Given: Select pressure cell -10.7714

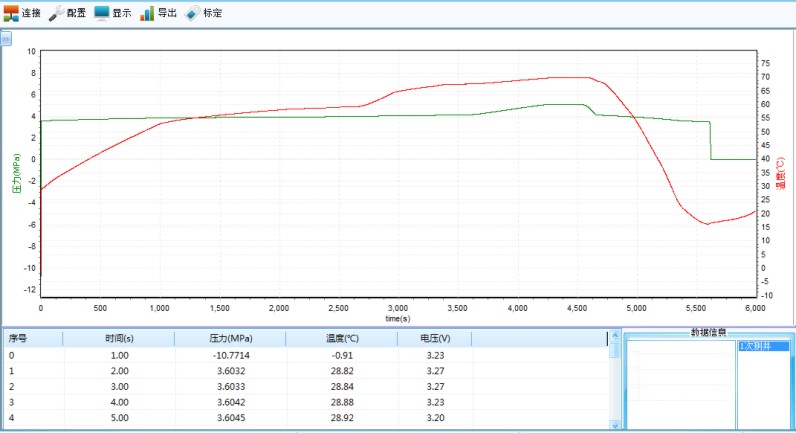Looking at the screenshot, I should (x=231, y=355).
